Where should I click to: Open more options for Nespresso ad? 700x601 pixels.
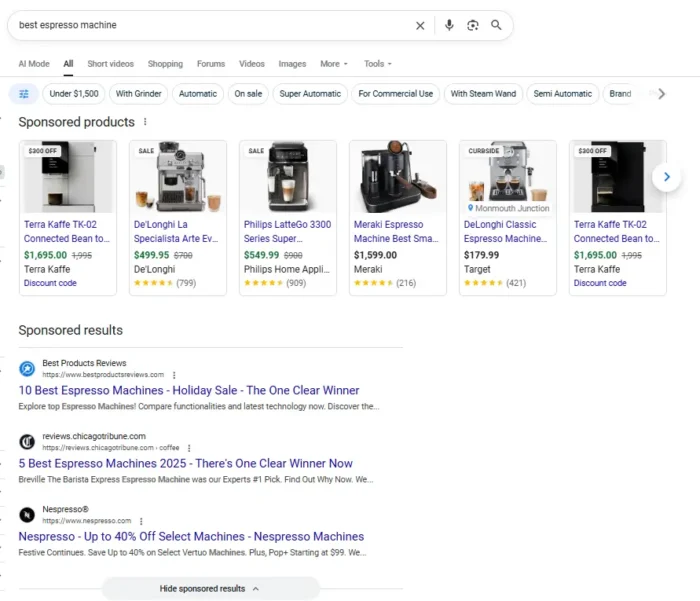[141, 521]
